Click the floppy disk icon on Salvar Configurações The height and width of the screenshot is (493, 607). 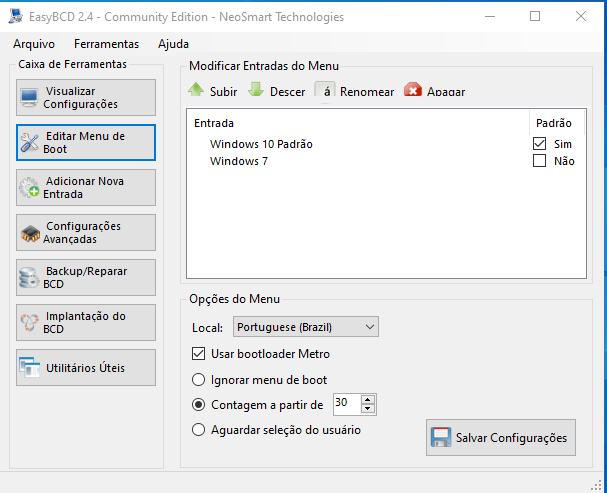[441, 437]
